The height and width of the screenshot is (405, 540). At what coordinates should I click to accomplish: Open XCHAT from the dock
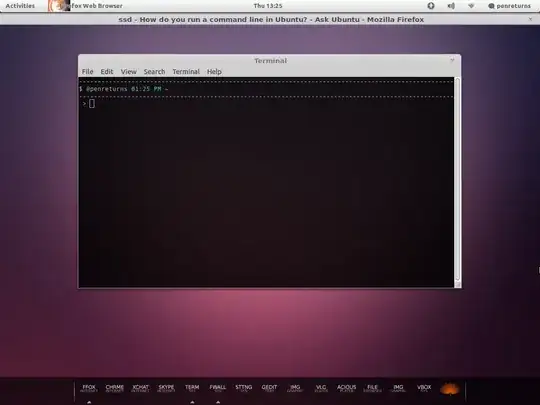(141, 388)
